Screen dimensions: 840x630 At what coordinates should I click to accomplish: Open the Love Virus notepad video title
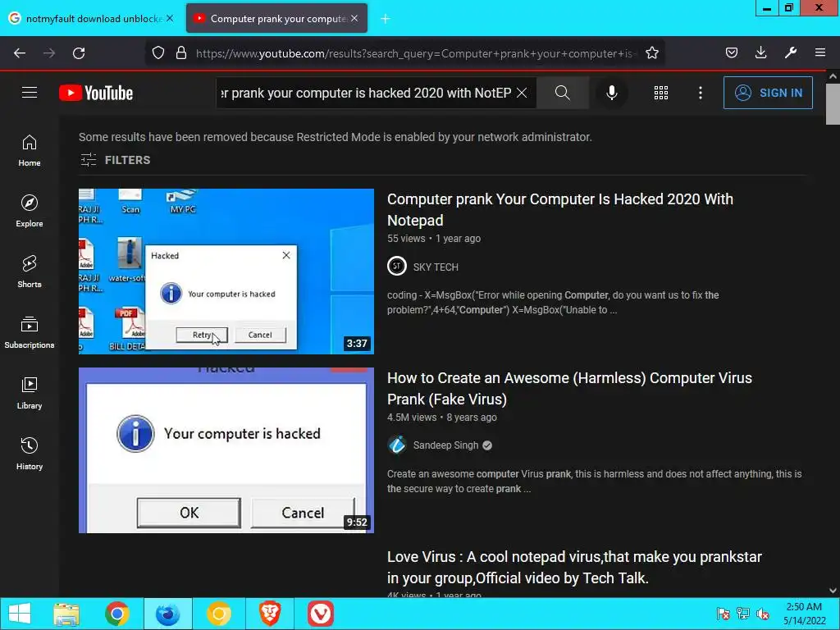click(574, 568)
